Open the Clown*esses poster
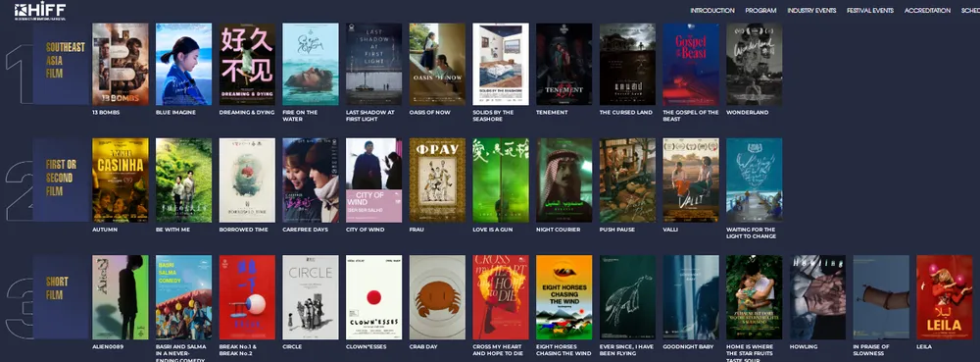 click(373, 297)
